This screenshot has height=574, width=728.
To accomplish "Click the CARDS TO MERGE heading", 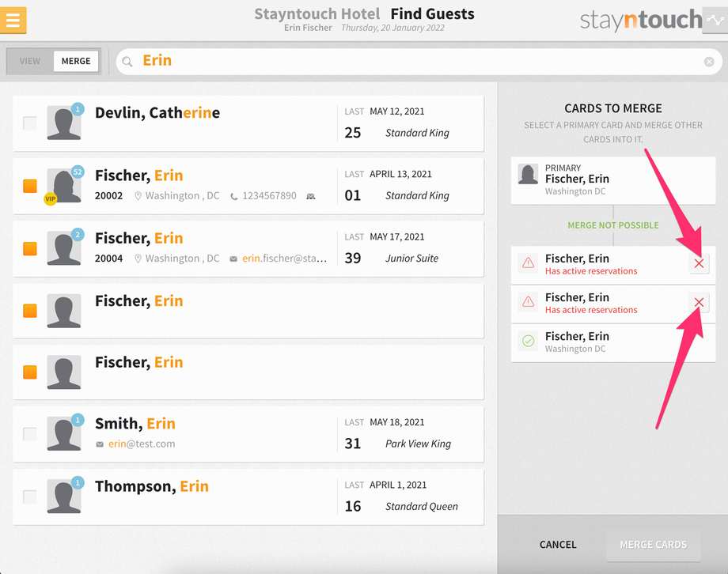I will [x=613, y=108].
